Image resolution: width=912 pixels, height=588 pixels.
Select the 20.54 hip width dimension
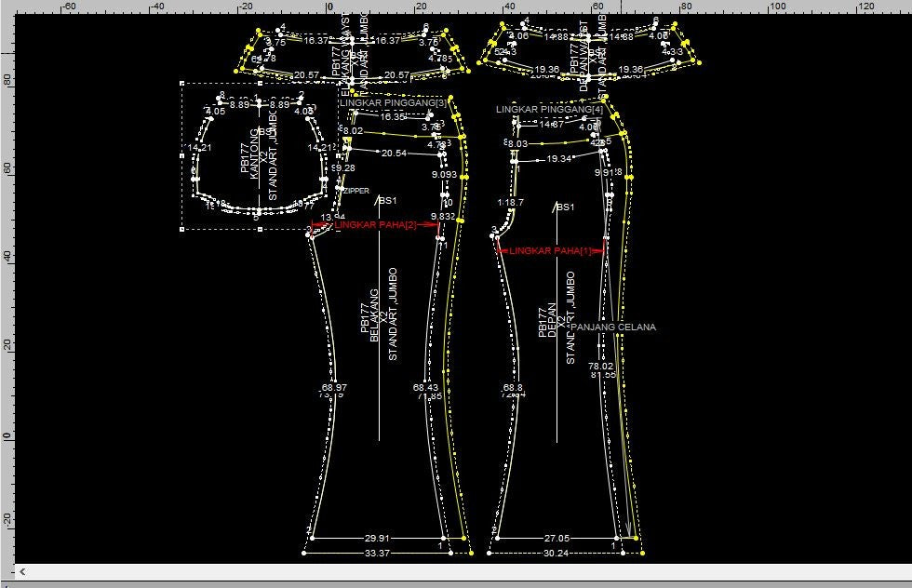(394, 154)
